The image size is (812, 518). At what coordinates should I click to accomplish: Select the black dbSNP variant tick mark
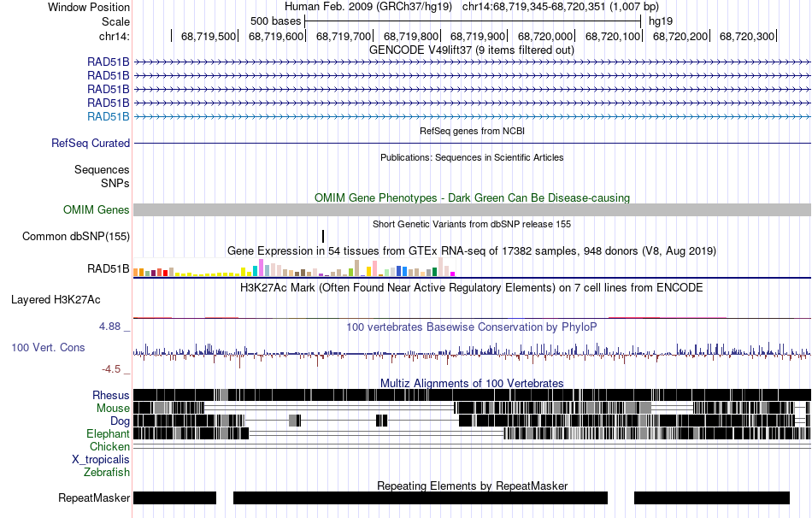click(323, 236)
